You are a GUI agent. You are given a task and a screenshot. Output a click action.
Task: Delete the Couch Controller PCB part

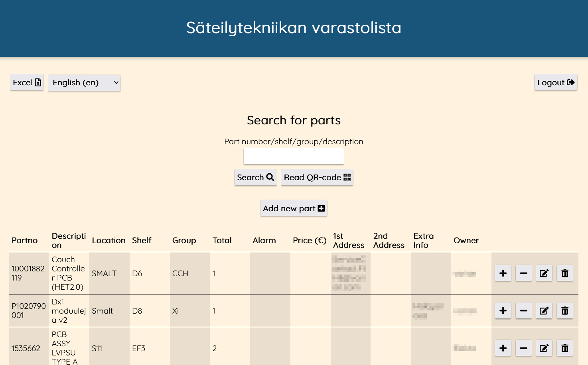click(x=564, y=273)
